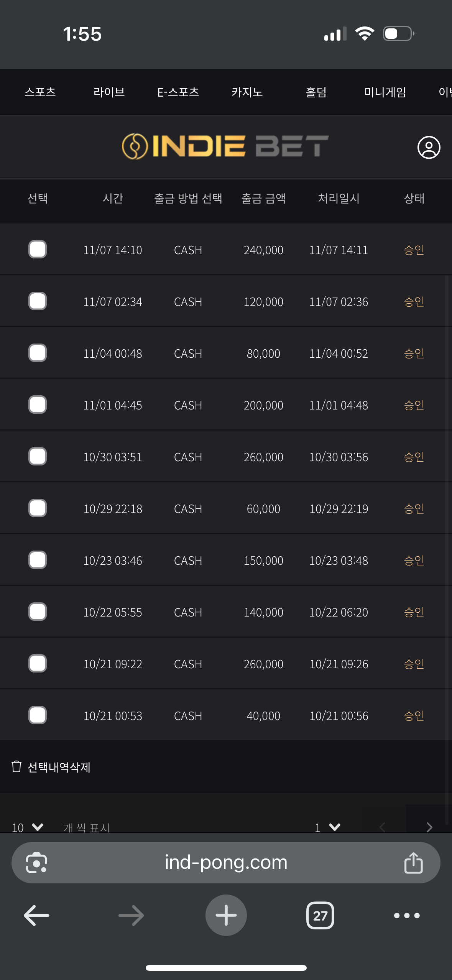The image size is (452, 980).
Task: Check the 11/07 14:10 withdrawal row
Action: [x=38, y=250]
